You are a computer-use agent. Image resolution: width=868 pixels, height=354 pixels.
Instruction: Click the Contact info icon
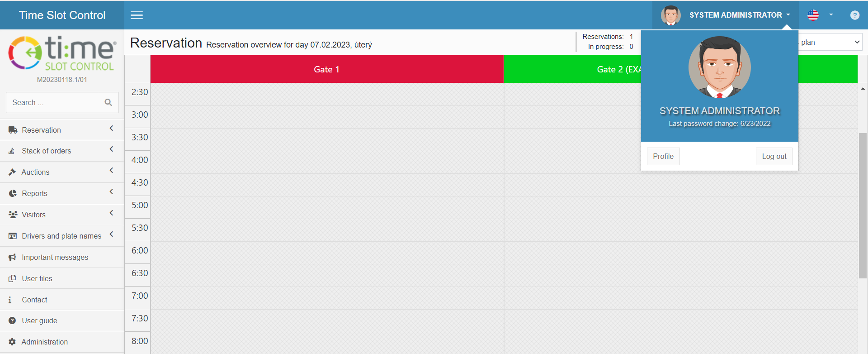[10, 300]
